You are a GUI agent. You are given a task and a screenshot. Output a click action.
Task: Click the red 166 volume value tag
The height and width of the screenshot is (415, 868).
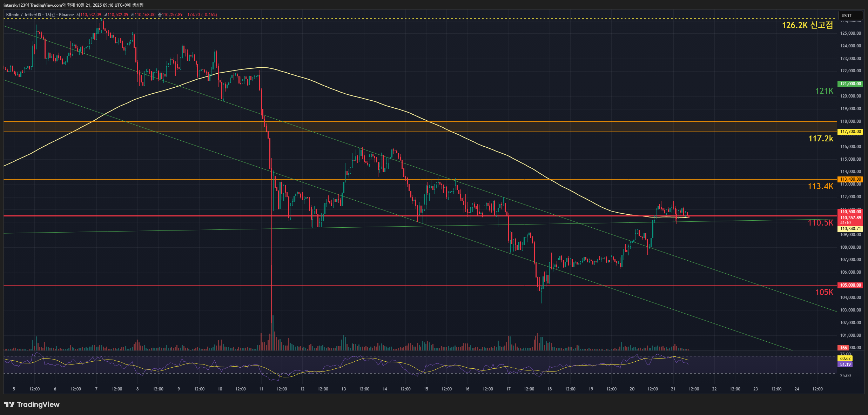pyautogui.click(x=843, y=348)
